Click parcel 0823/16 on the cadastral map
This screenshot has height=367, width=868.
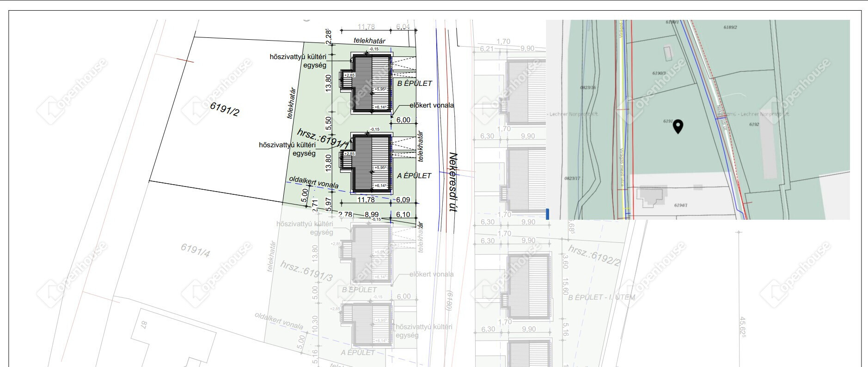(588, 87)
